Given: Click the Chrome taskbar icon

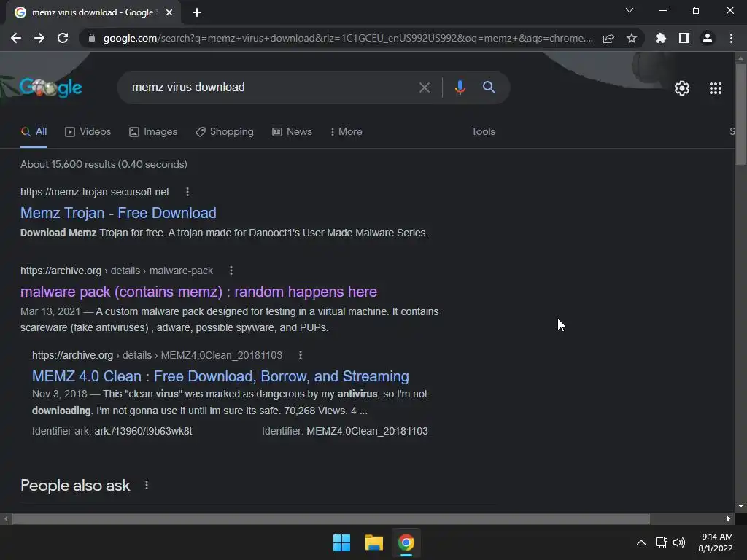Looking at the screenshot, I should [406, 542].
